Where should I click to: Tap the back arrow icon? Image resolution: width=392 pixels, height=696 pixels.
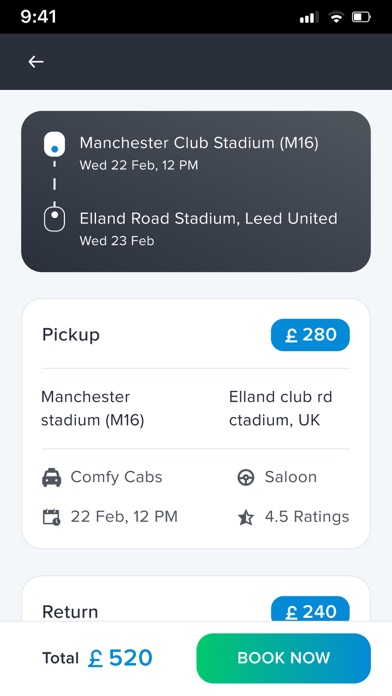[x=36, y=62]
